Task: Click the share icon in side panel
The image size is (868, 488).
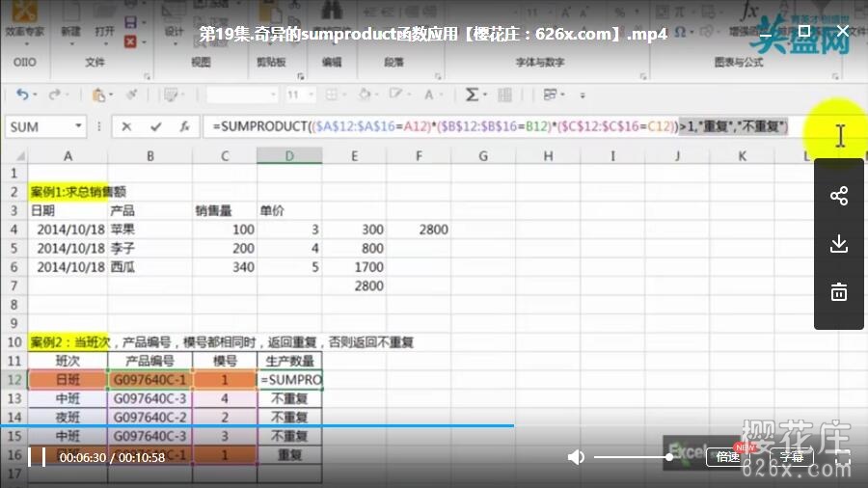Action: tap(839, 196)
